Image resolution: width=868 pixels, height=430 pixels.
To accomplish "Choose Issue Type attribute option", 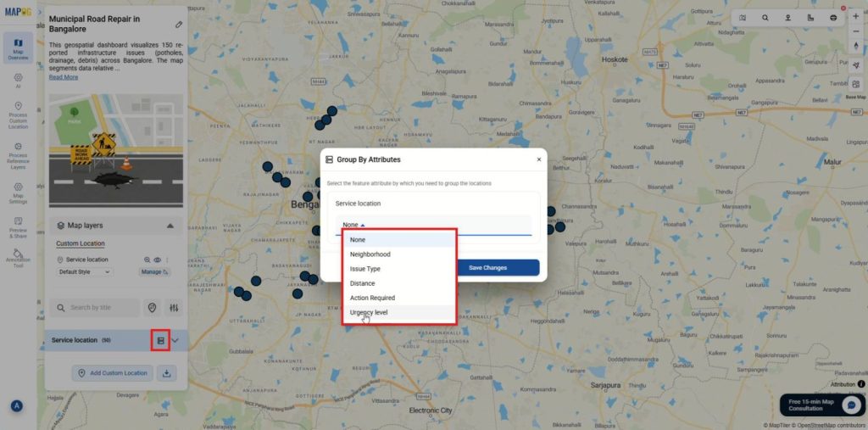I will [399, 269].
